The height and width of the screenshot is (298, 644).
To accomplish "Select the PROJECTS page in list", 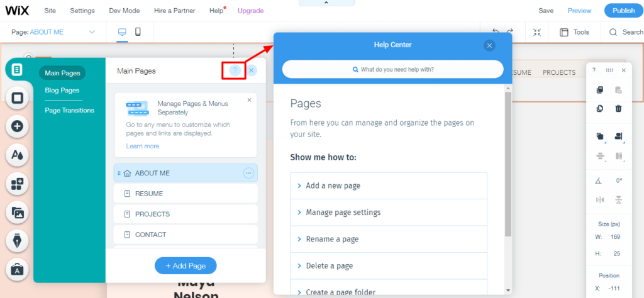I will coord(186,214).
